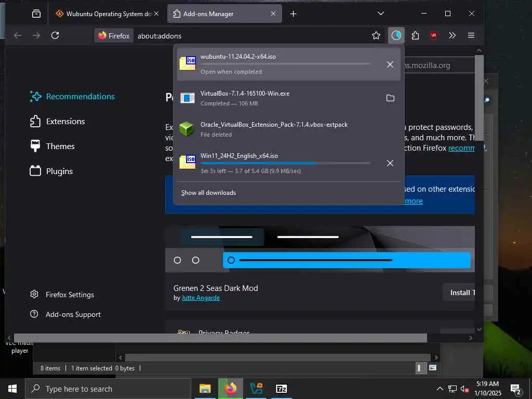Viewport: 532px width, 399px height.
Task: Go back one page
Action: click(x=18, y=35)
